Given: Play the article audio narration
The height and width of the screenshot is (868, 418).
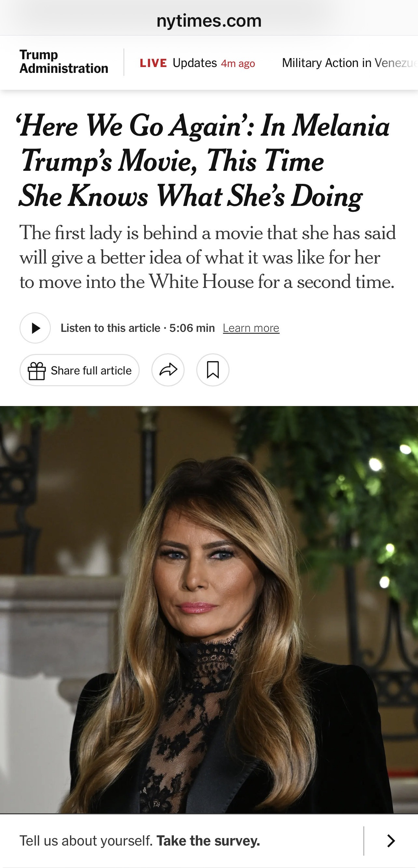Looking at the screenshot, I should 35,328.
